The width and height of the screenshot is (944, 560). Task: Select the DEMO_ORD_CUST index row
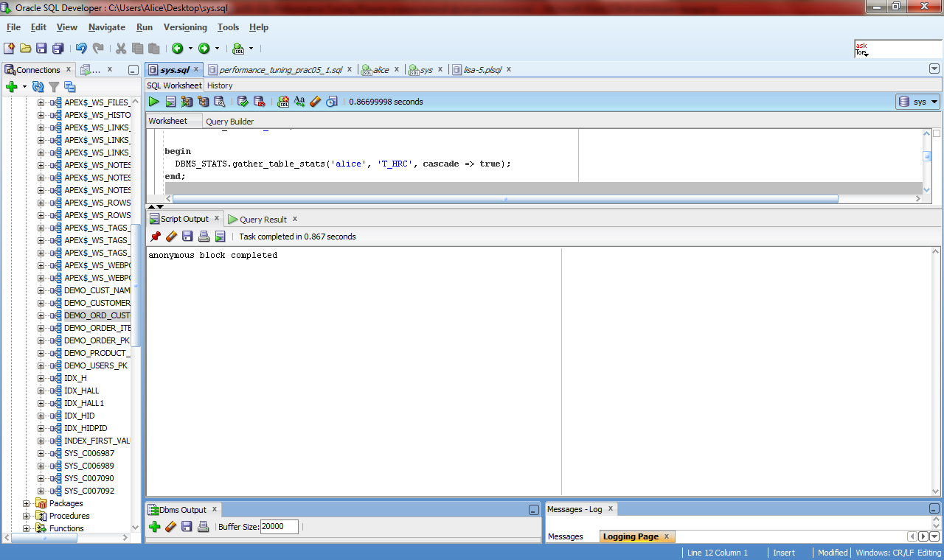coord(97,315)
